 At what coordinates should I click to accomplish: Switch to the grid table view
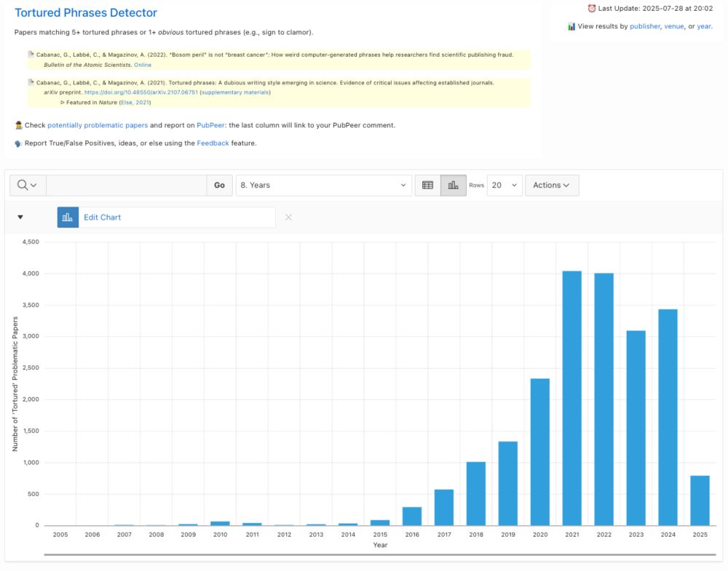click(427, 185)
